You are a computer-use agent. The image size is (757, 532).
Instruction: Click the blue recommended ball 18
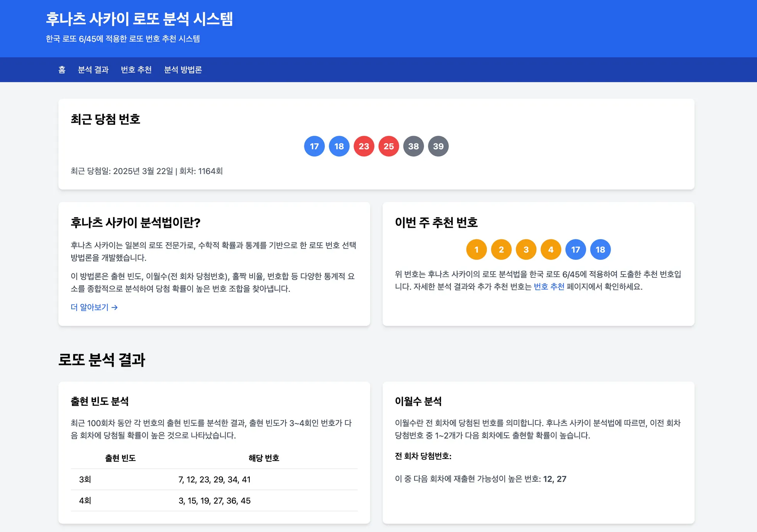[x=600, y=249]
